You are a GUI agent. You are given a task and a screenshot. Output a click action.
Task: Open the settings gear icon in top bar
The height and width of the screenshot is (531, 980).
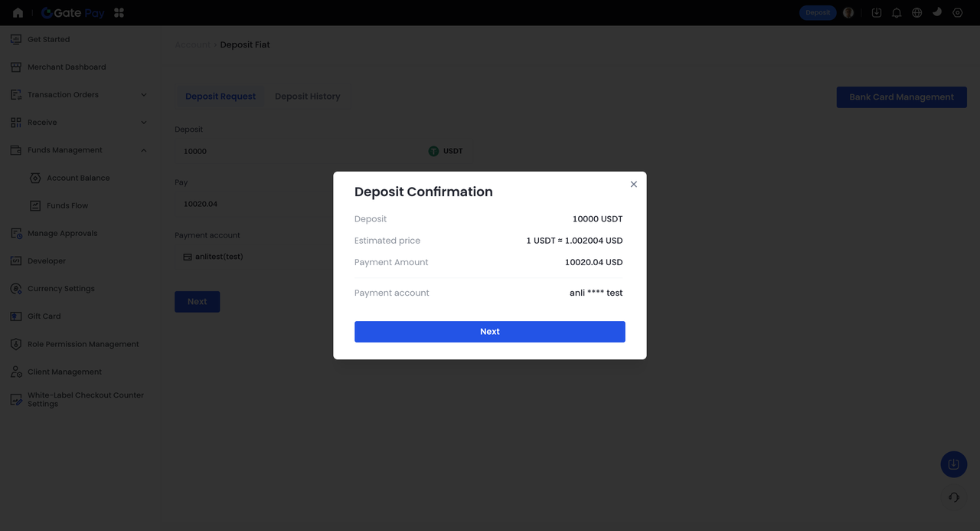[x=957, y=13]
